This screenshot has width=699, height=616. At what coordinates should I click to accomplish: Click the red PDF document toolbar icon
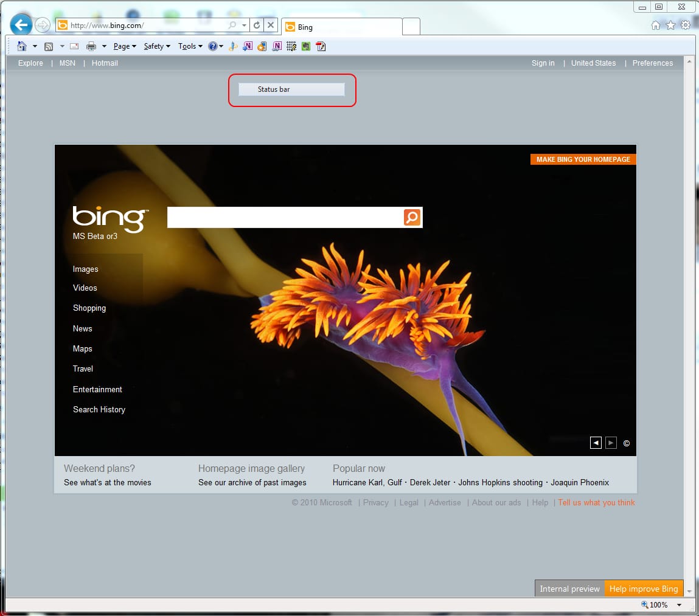[321, 46]
